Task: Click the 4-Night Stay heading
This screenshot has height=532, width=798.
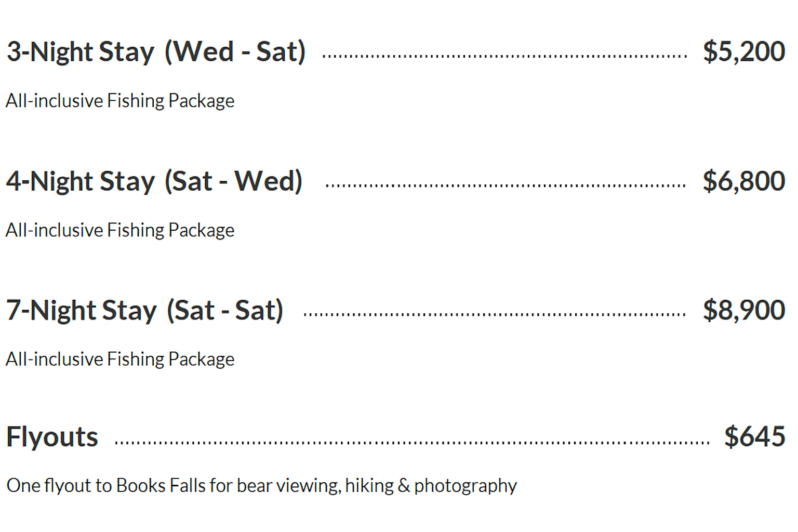Action: click(81, 181)
